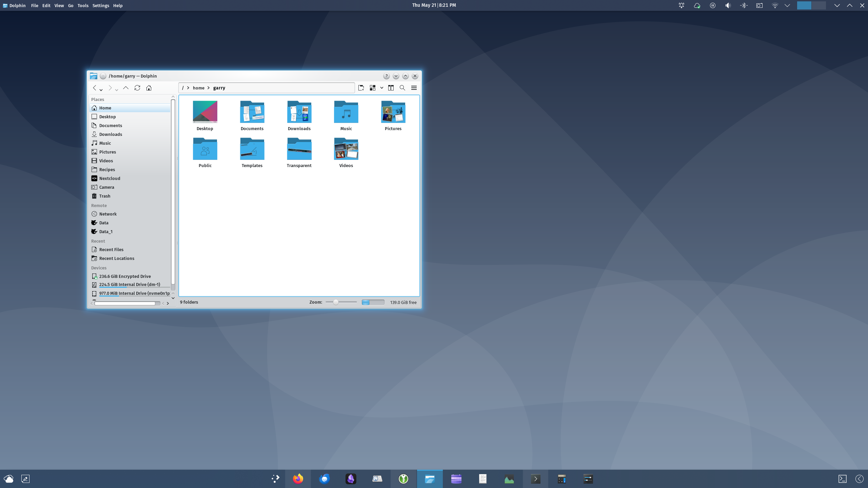Launch Thunderbird from the taskbar
The height and width of the screenshot is (488, 868).
(324, 479)
